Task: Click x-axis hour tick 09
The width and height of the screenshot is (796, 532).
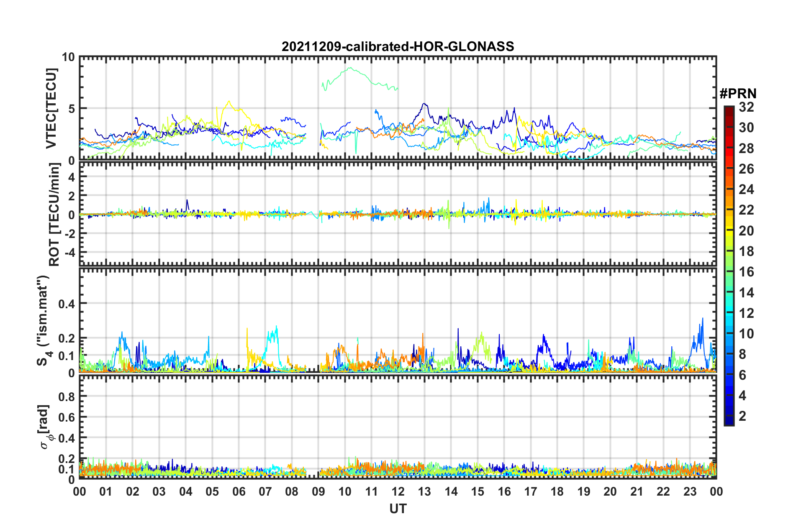Action: pos(318,491)
